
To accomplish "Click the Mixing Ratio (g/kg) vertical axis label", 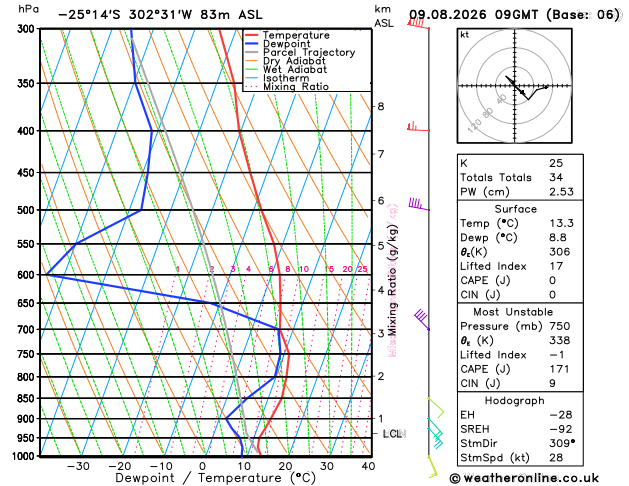I will 392,280.
